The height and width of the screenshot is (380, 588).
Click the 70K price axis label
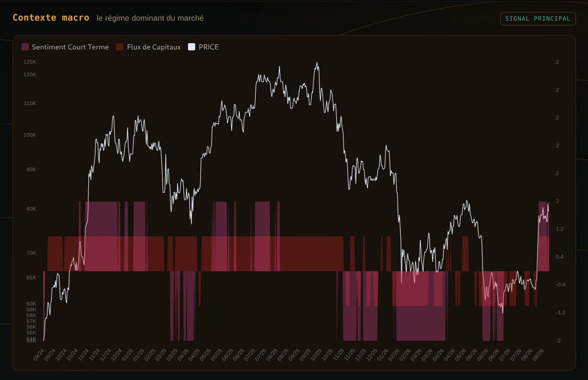(31, 253)
